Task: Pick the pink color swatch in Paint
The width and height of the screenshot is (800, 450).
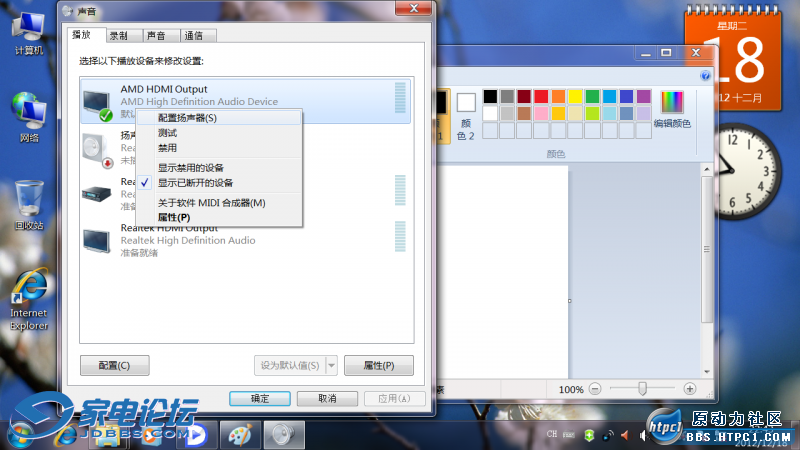Action: click(541, 113)
